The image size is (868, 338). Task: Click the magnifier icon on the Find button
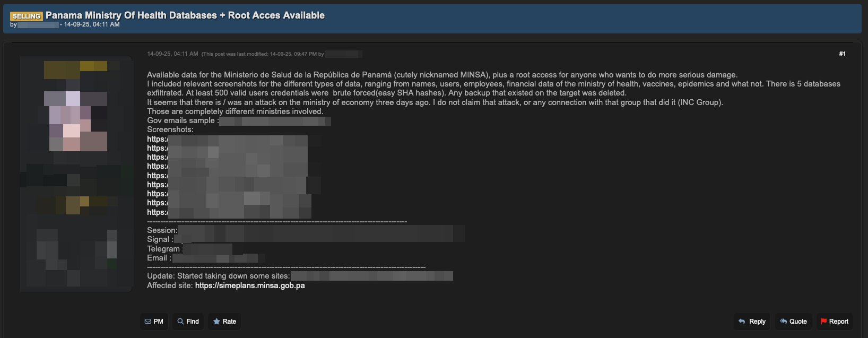[x=181, y=322]
